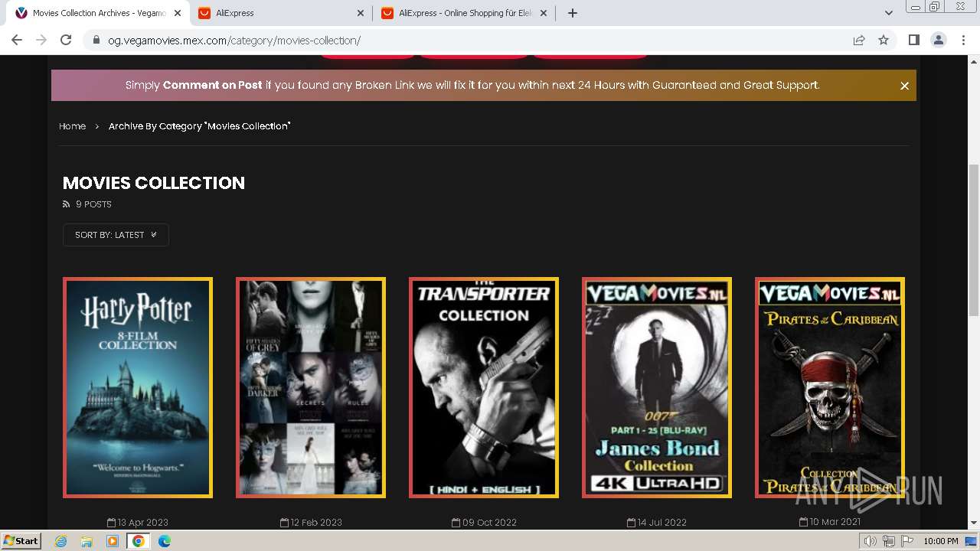Screen dimensions: 980x551
Task: Click the taskbar clock 10:00 PM
Action: [940, 541]
